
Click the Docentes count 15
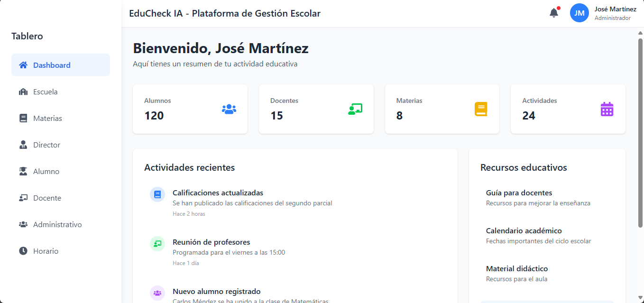coord(276,115)
